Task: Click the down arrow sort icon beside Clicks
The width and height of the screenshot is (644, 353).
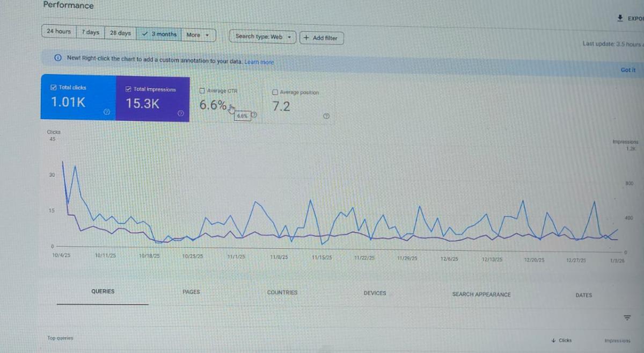Action: [553, 340]
